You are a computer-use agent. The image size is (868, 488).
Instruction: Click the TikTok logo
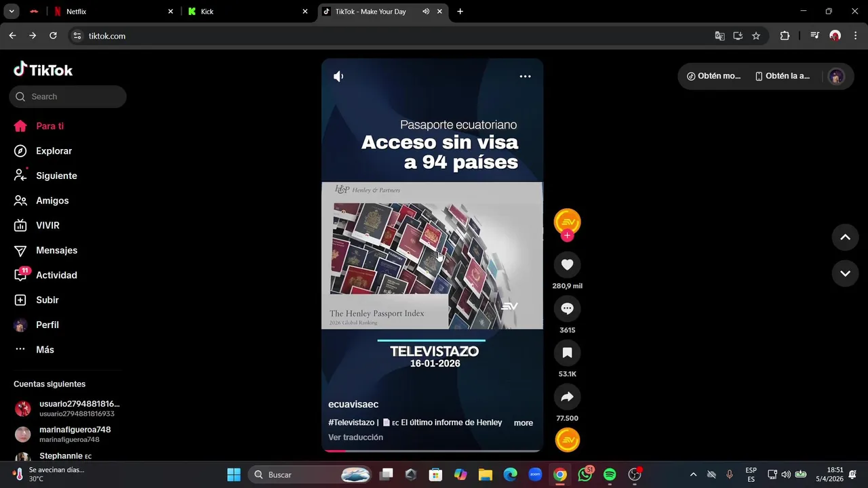[x=43, y=69]
